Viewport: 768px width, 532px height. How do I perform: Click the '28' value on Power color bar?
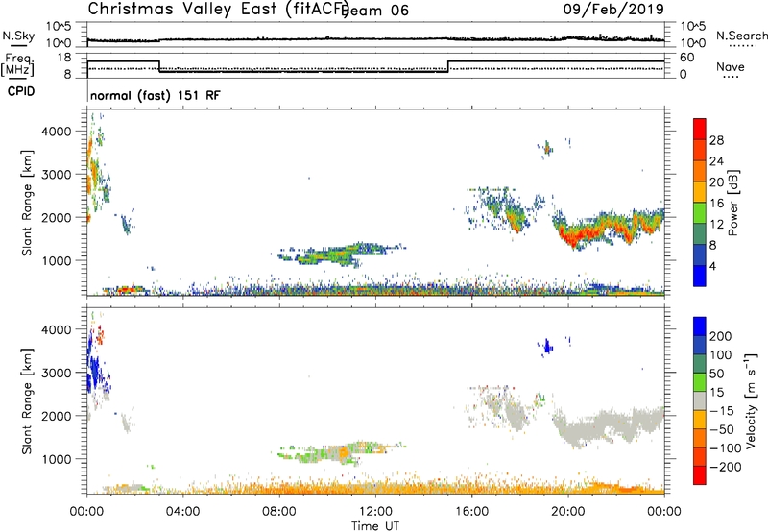coord(716,140)
